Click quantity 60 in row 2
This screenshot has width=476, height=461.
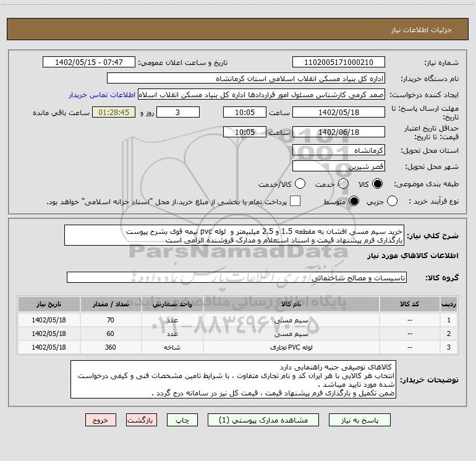(x=110, y=334)
